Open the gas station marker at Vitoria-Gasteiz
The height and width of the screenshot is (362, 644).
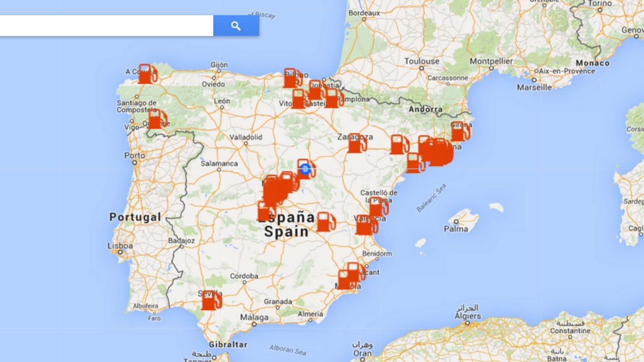coord(300,99)
